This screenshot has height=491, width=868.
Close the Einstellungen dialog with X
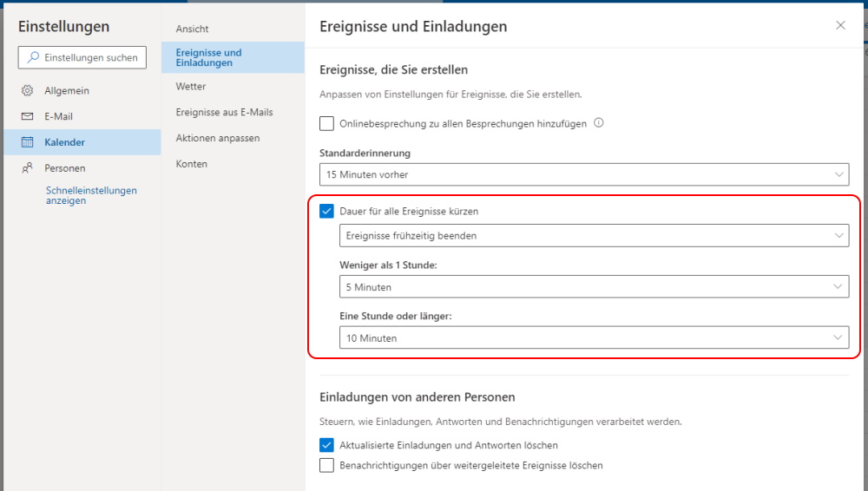840,25
